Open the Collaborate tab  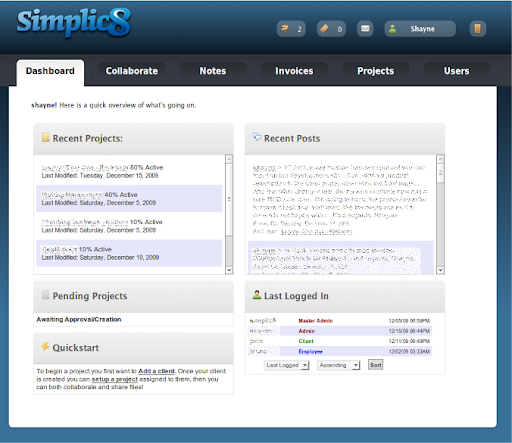(132, 71)
